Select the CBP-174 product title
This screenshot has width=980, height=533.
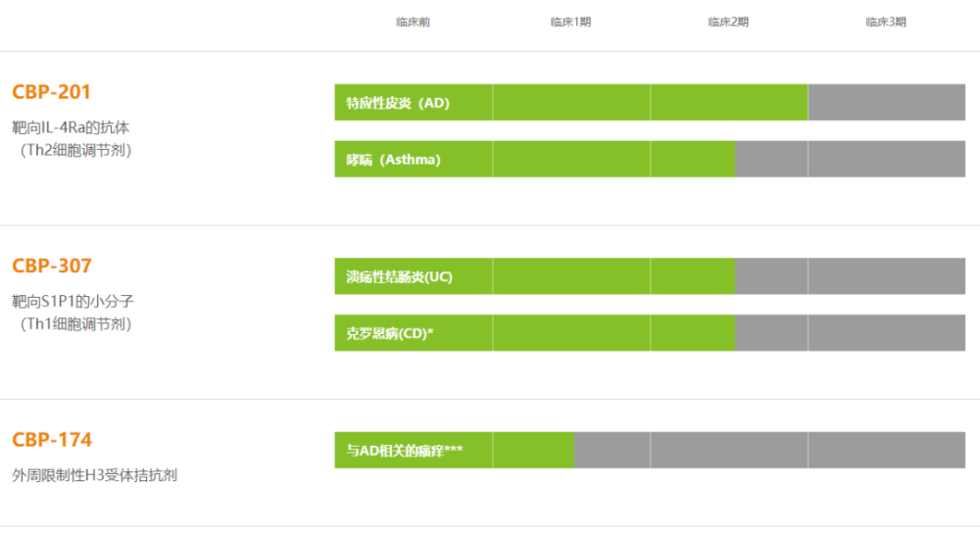(x=52, y=439)
